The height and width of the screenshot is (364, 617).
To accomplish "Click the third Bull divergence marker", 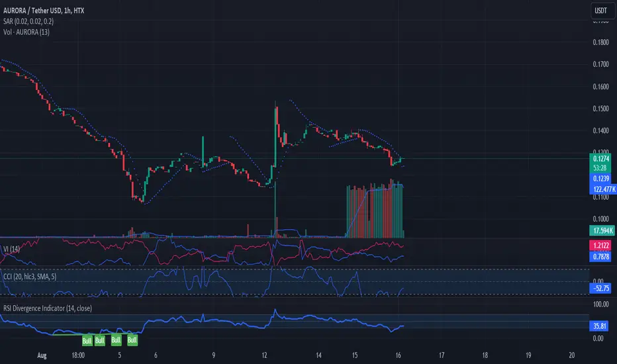I will point(116,340).
